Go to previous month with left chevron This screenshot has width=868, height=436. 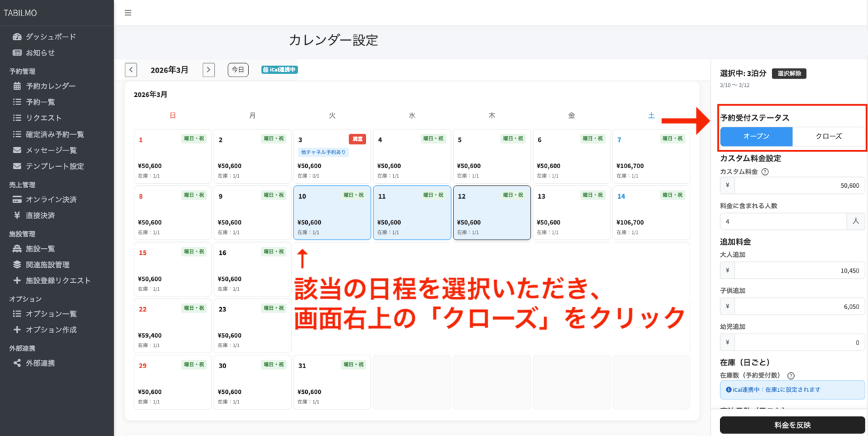click(131, 70)
